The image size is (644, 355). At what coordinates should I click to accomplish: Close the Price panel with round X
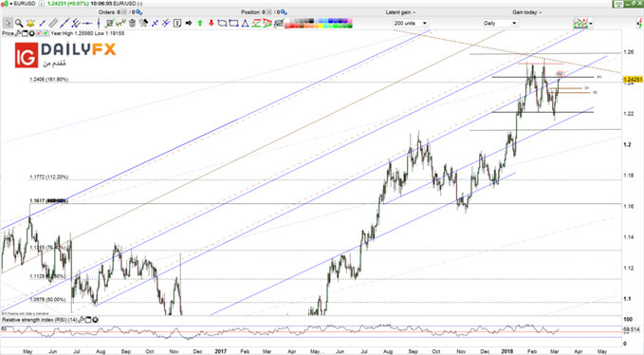pyautogui.click(x=31, y=33)
